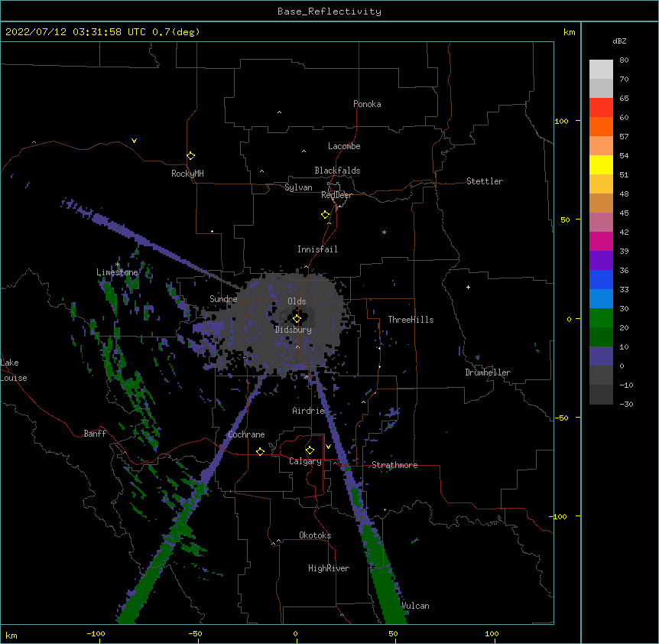The width and height of the screenshot is (659, 644).
Task: Click the Vulcan city label
Action: (415, 606)
